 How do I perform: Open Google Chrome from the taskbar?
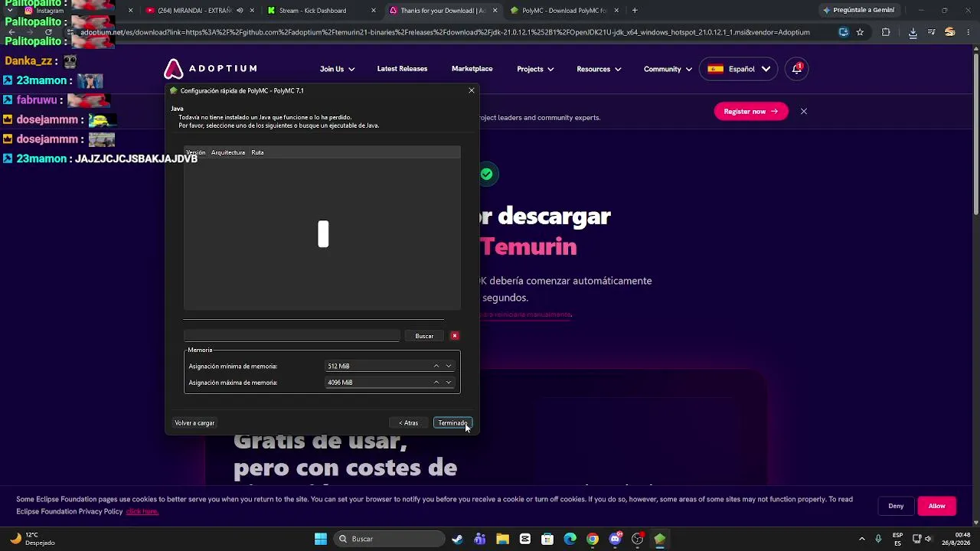[x=593, y=539]
